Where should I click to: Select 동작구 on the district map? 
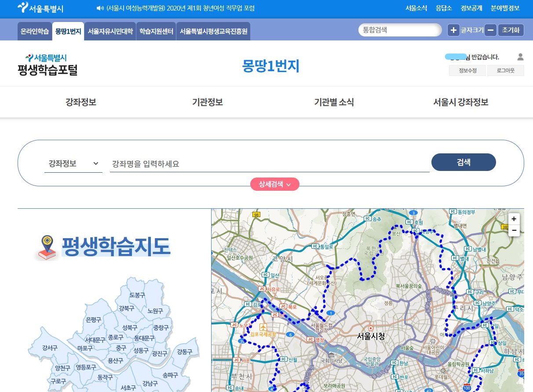tap(105, 377)
